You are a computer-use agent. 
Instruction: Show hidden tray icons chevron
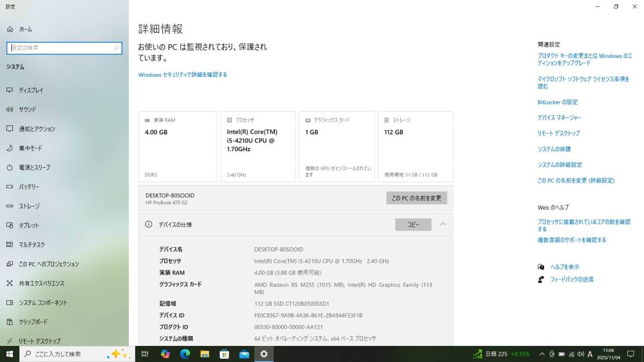[541, 354]
